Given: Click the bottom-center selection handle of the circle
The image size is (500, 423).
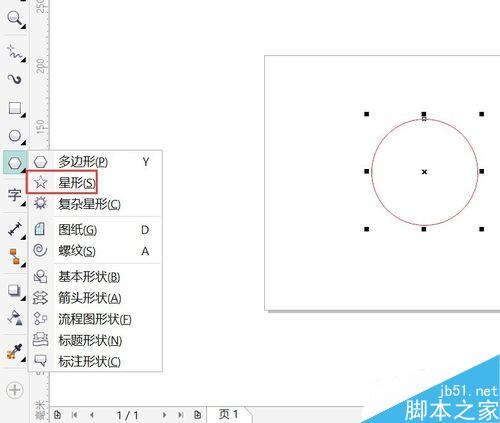Looking at the screenshot, I should (x=424, y=229).
